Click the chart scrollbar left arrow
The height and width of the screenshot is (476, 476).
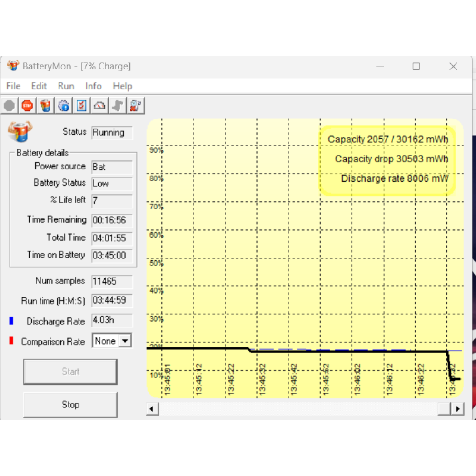[152, 409]
